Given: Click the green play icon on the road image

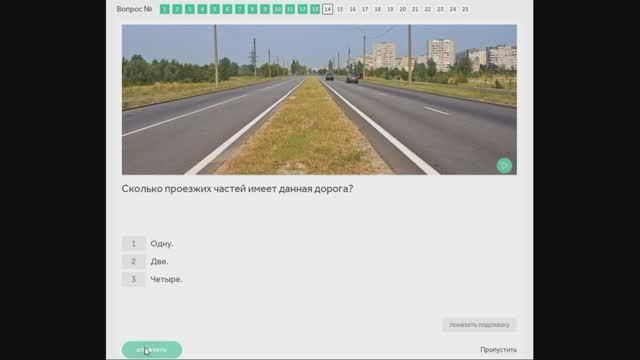Looking at the screenshot, I should pos(504,166).
